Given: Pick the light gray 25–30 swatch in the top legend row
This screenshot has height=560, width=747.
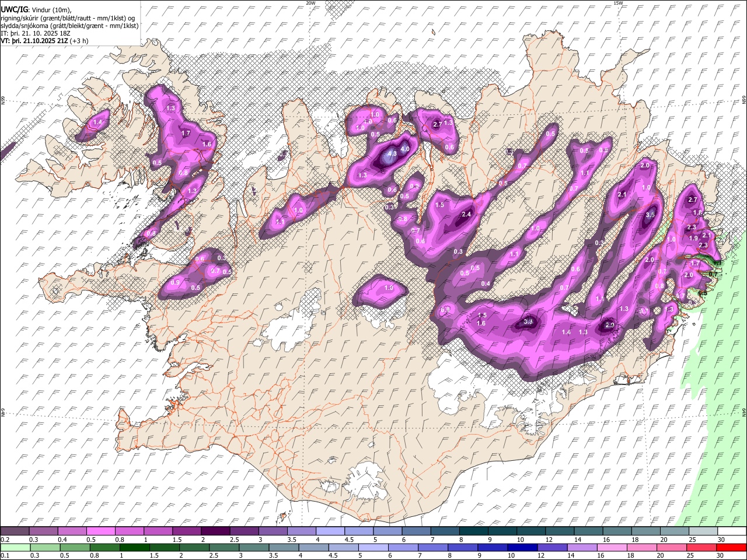Looking at the screenshot, I should 703,531.
